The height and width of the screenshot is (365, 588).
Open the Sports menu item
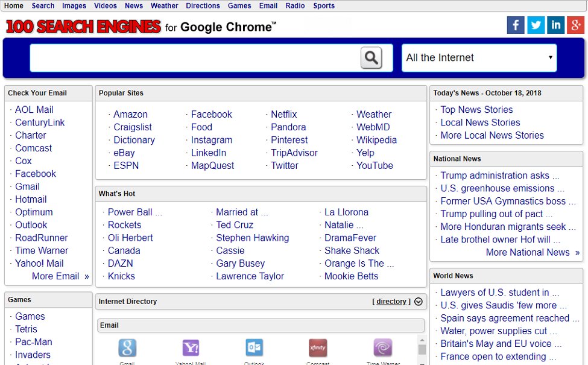click(x=324, y=5)
